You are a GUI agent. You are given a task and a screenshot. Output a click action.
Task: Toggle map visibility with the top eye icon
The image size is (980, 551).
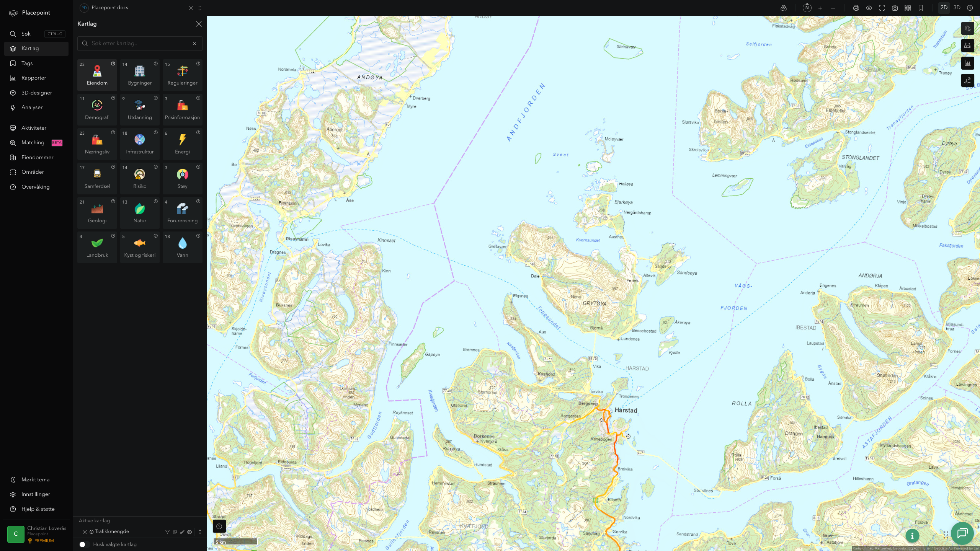(x=869, y=8)
